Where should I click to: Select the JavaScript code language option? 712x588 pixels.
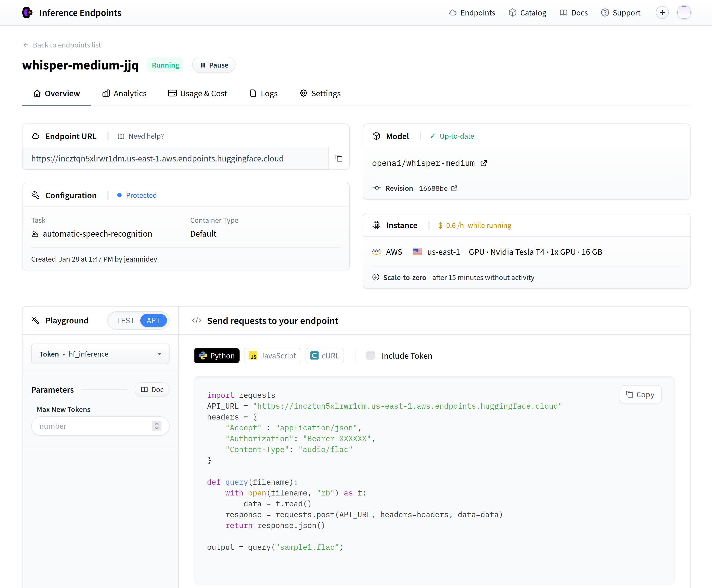272,355
